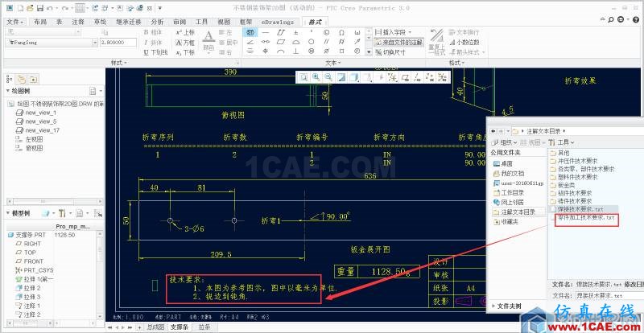The height and width of the screenshot is (333, 644).
Task: Click the text height 2.800000 field
Action: (x=118, y=43)
